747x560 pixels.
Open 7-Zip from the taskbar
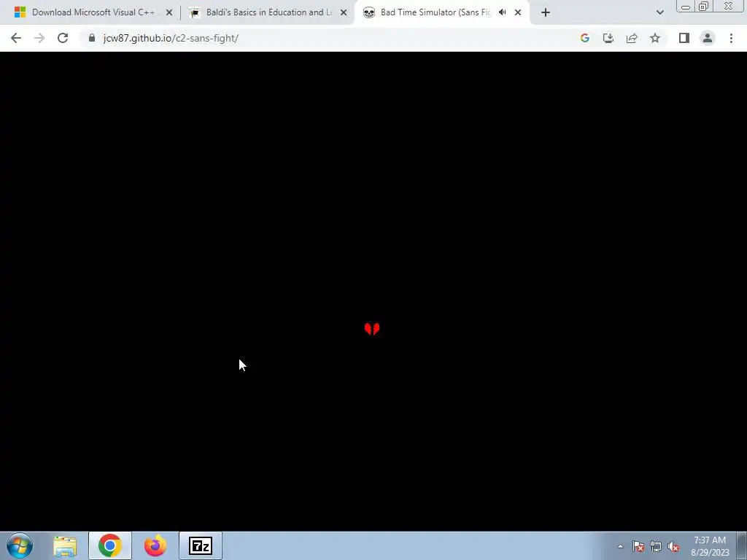pos(201,545)
